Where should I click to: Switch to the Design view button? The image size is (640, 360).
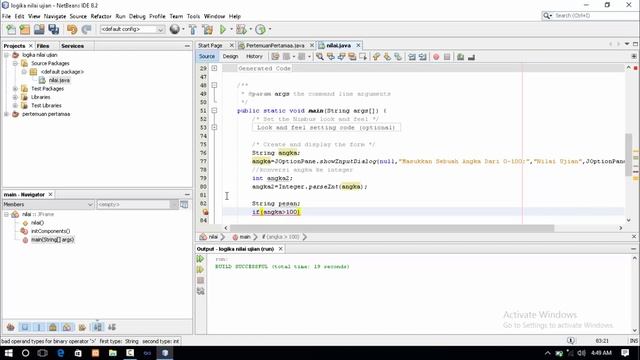pos(230,57)
